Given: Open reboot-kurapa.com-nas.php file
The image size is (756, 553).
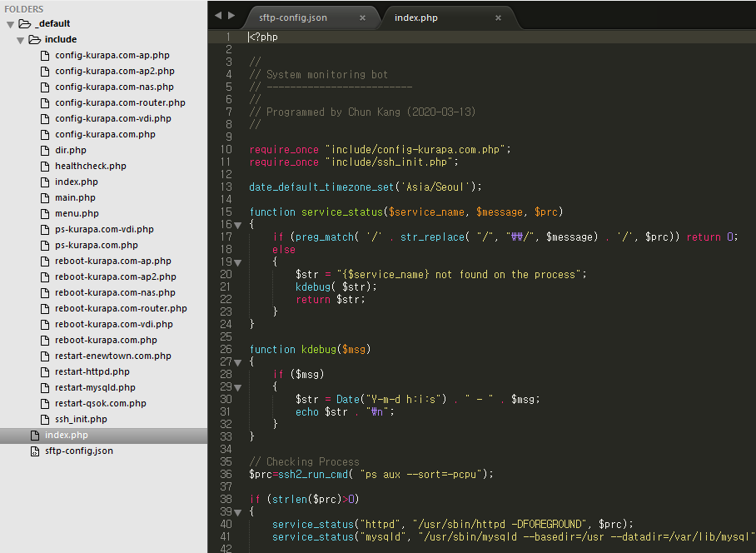Looking at the screenshot, I should 115,292.
